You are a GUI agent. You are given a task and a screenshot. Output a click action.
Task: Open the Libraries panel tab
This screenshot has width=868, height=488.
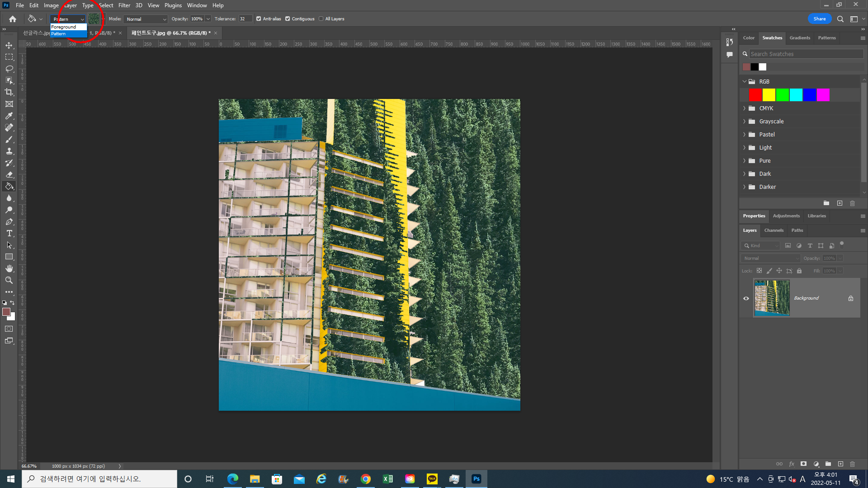816,216
